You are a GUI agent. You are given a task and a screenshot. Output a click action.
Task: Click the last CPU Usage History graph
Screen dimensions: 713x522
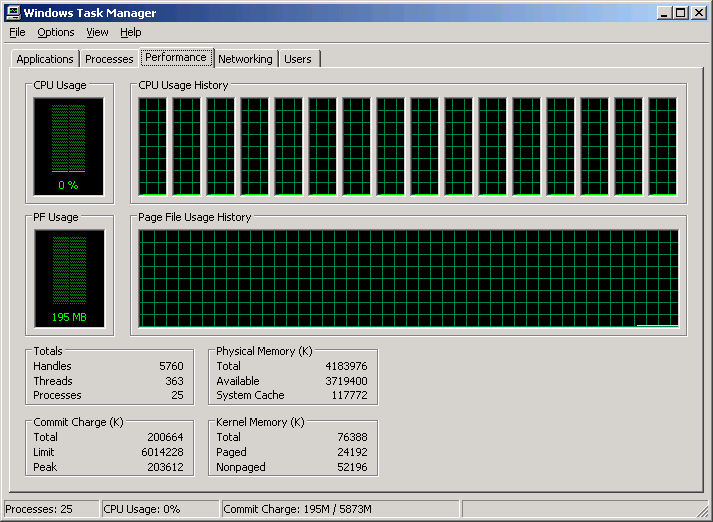coord(662,146)
